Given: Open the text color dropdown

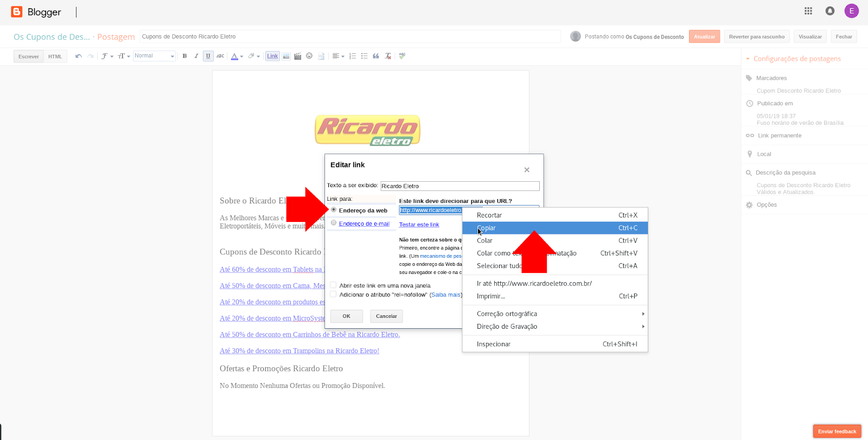Looking at the screenshot, I should pos(237,56).
